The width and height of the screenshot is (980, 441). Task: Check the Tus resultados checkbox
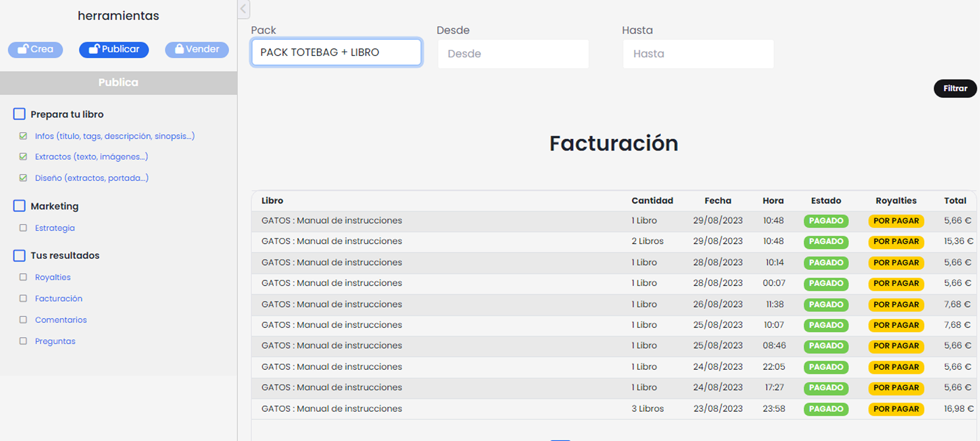point(20,256)
